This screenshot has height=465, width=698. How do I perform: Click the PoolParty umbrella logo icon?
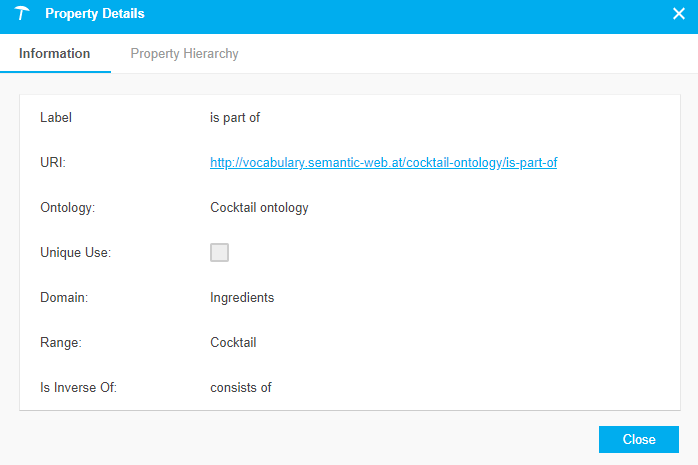[x=22, y=14]
